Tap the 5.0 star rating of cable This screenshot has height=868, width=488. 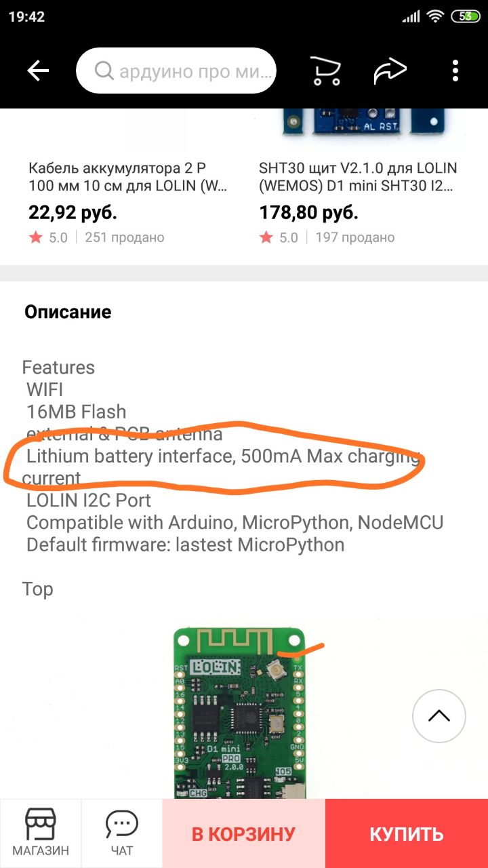[x=49, y=237]
